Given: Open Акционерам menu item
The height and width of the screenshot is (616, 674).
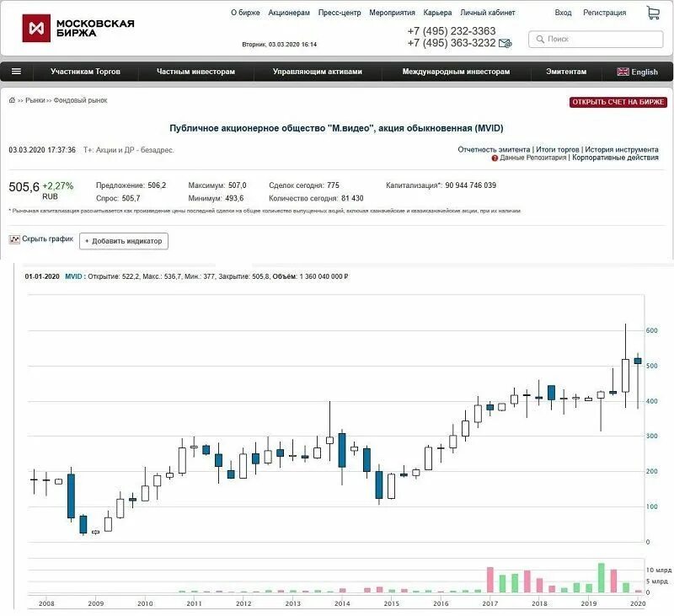Looking at the screenshot, I should [x=289, y=13].
